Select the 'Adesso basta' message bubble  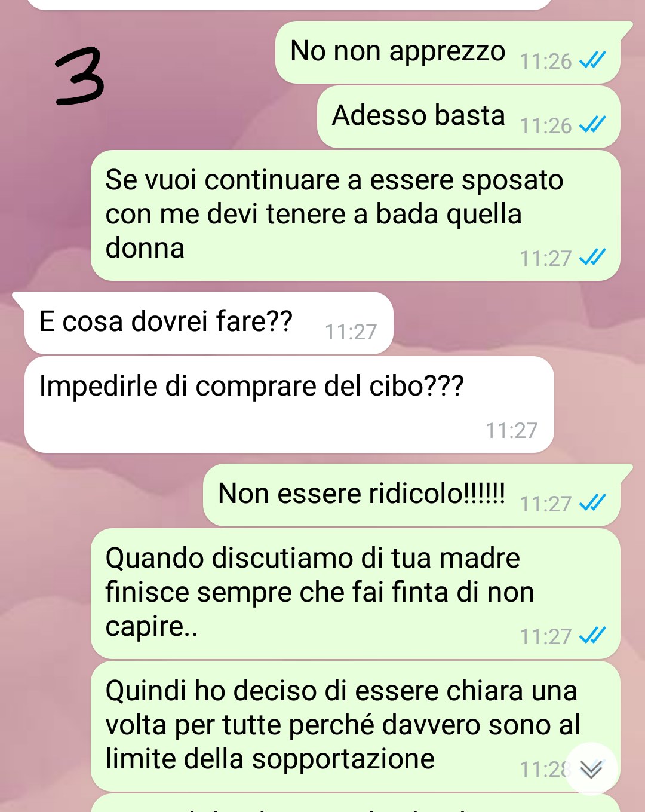click(469, 117)
